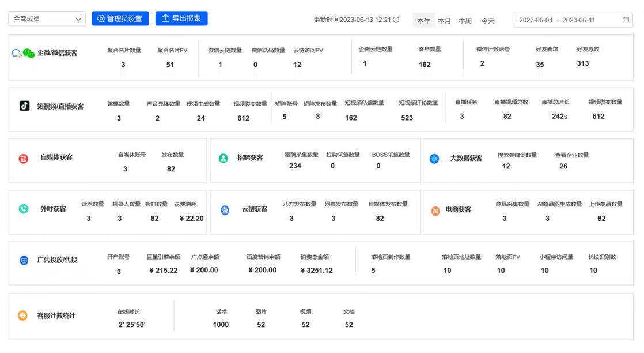Switch to the 本月 time range tab

444,21
